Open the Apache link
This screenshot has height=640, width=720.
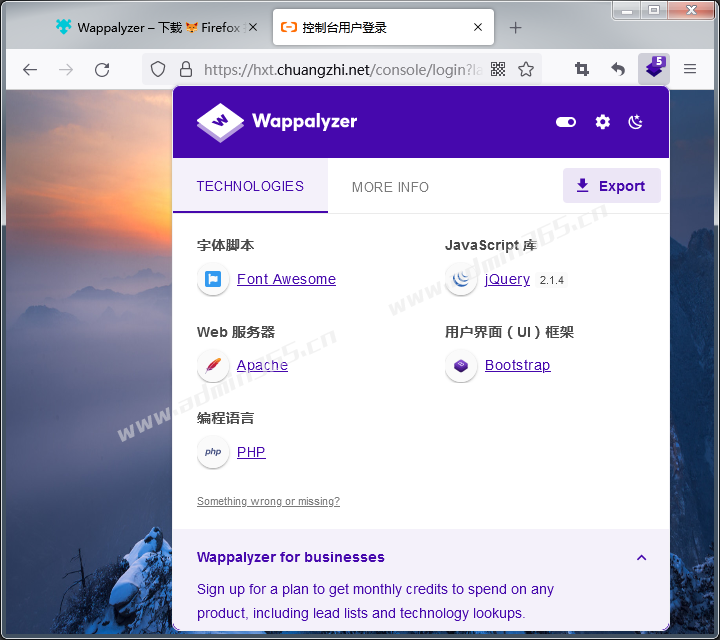point(262,365)
